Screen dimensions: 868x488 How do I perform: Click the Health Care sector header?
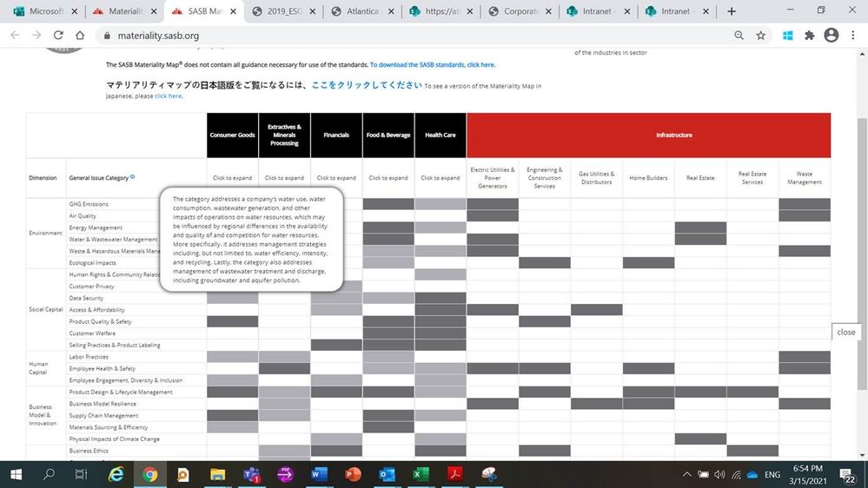tap(441, 135)
